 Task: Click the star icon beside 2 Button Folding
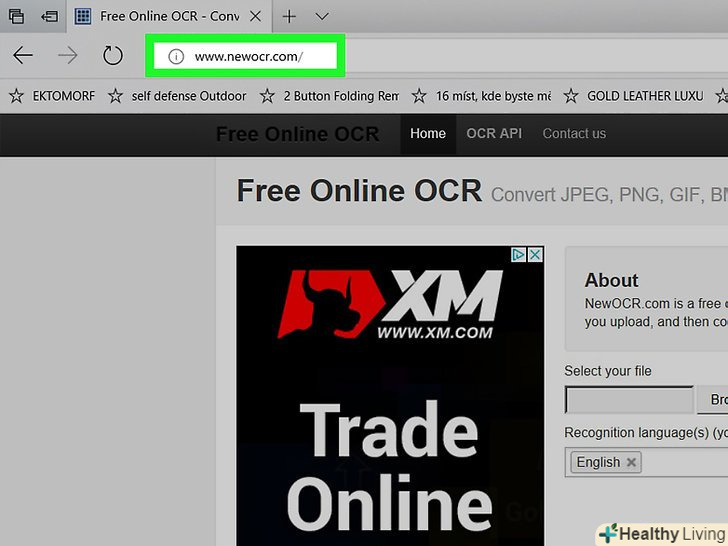click(267, 96)
